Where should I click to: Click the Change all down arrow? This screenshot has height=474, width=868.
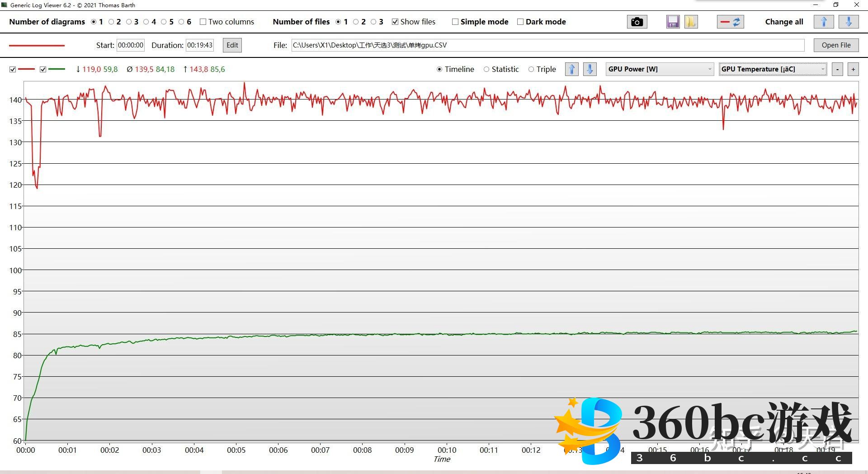coord(849,22)
